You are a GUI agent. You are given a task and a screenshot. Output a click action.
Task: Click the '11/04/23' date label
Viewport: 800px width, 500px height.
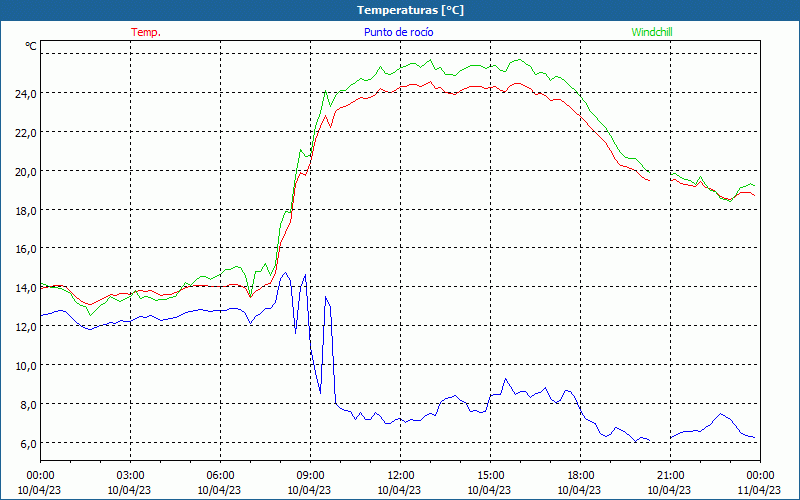pyautogui.click(x=760, y=490)
